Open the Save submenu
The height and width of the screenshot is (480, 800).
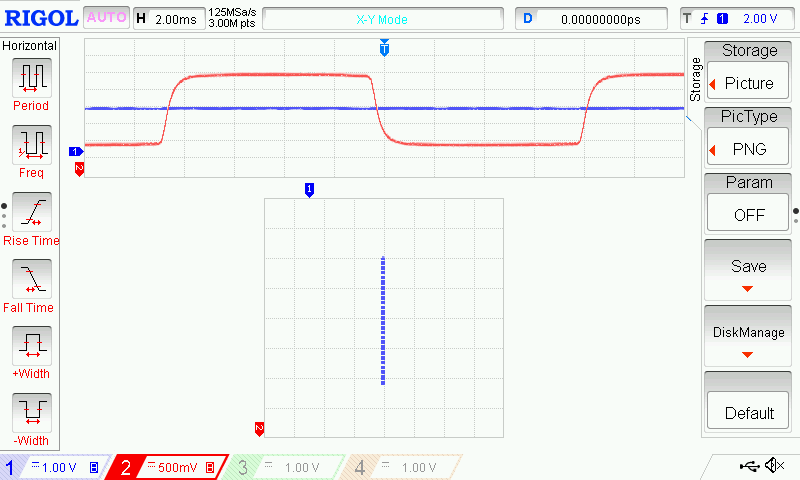(748, 270)
